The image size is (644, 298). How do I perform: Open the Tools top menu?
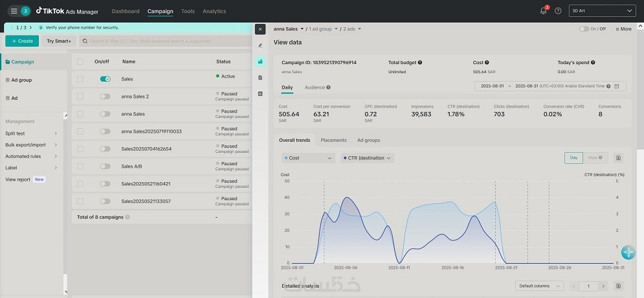[x=188, y=11]
